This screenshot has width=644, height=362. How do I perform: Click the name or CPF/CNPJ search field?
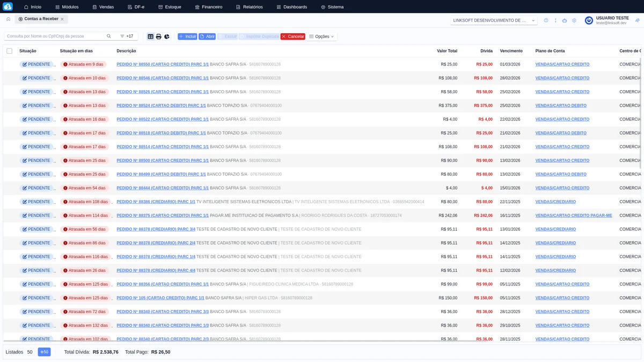pos(55,36)
